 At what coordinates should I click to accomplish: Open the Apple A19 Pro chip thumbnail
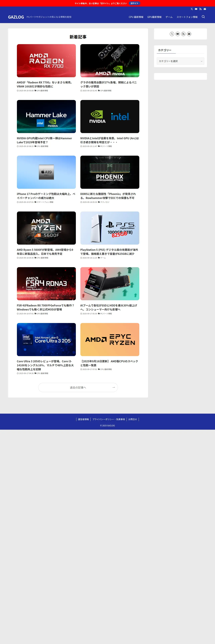pos(46,172)
